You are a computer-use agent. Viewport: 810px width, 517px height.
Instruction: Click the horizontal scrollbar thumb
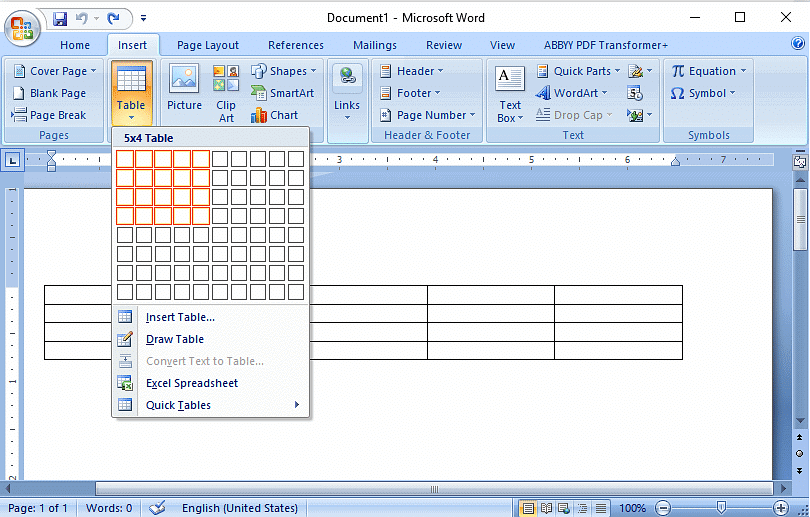(434, 488)
